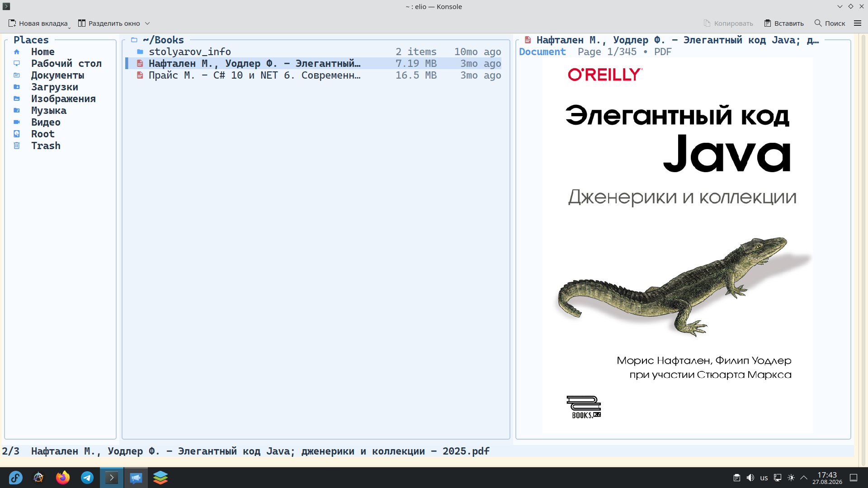Select the stolyarov_info folder
868x488 pixels.
click(x=313, y=52)
